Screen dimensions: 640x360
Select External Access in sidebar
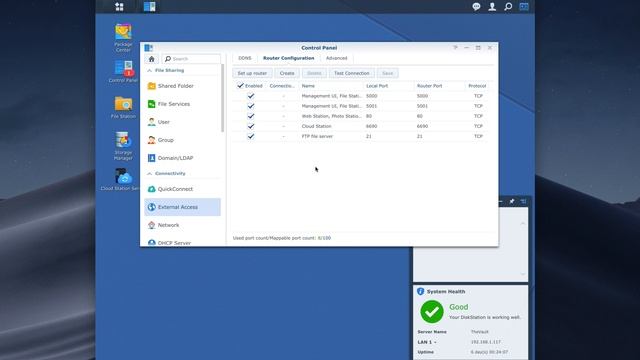tap(182, 207)
